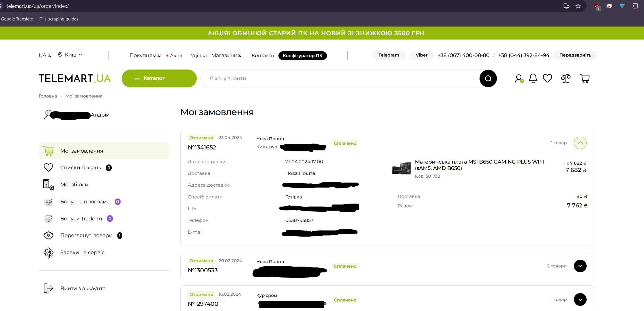
Task: Launch the Конфігуратор ПК button
Action: [302, 55]
